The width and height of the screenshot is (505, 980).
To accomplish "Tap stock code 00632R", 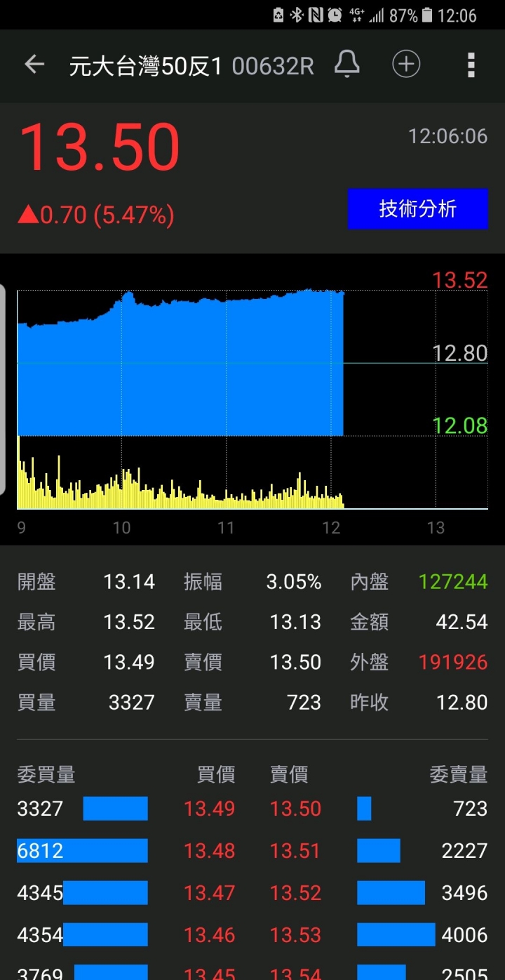I will point(273,66).
